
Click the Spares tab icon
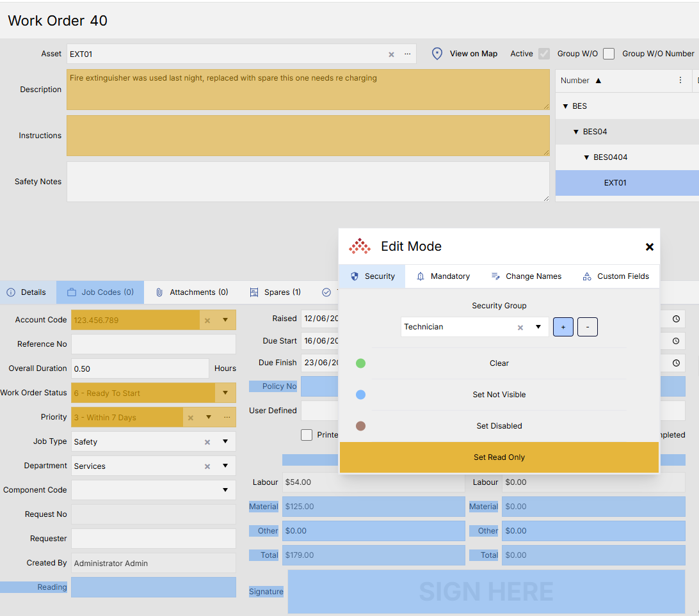[254, 292]
